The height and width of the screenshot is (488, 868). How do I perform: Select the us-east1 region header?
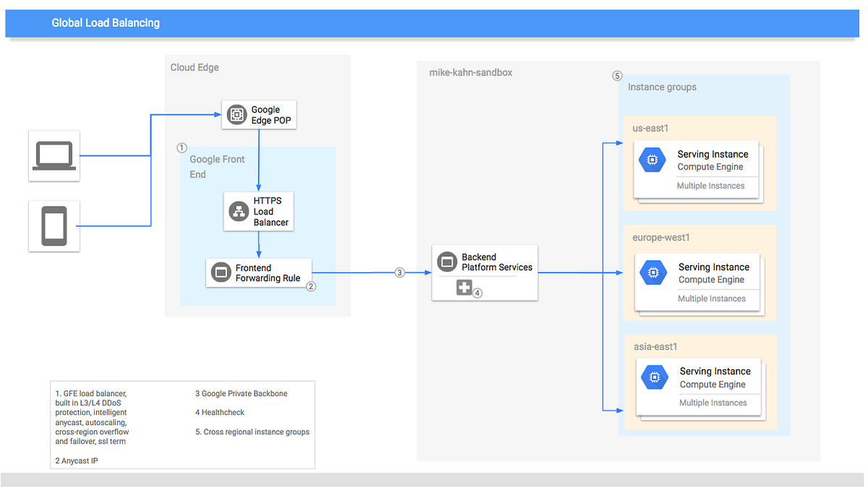pyautogui.click(x=650, y=128)
